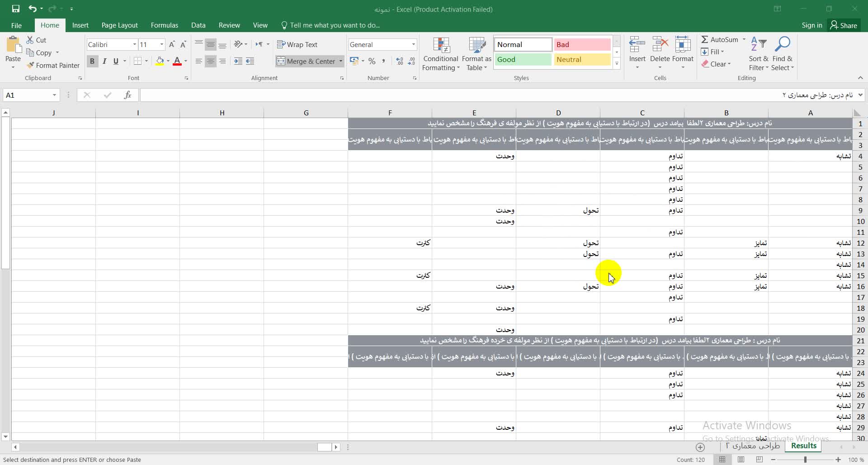Screen dimensions: 868x465
Task: Click the Insert Function fx icon
Action: click(128, 95)
